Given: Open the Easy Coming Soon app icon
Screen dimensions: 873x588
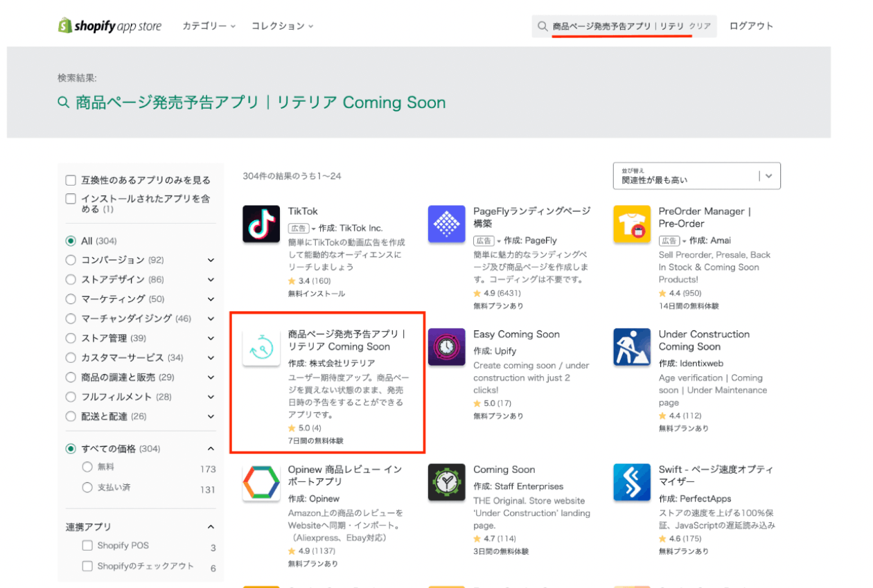Looking at the screenshot, I should [446, 347].
